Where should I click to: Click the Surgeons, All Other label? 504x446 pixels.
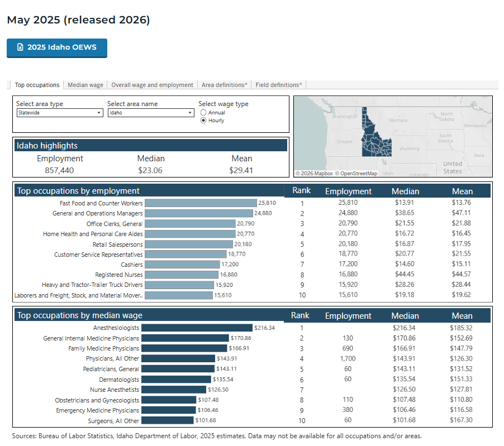[113, 421]
